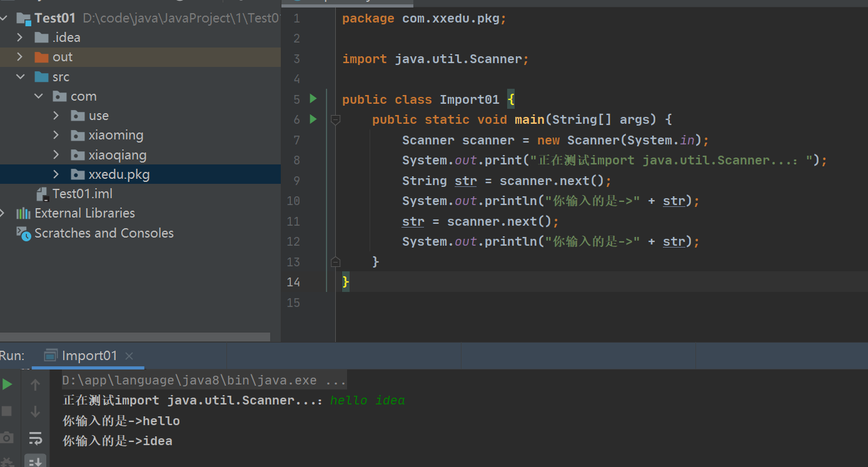Collapse the com package

pyautogui.click(x=38, y=96)
